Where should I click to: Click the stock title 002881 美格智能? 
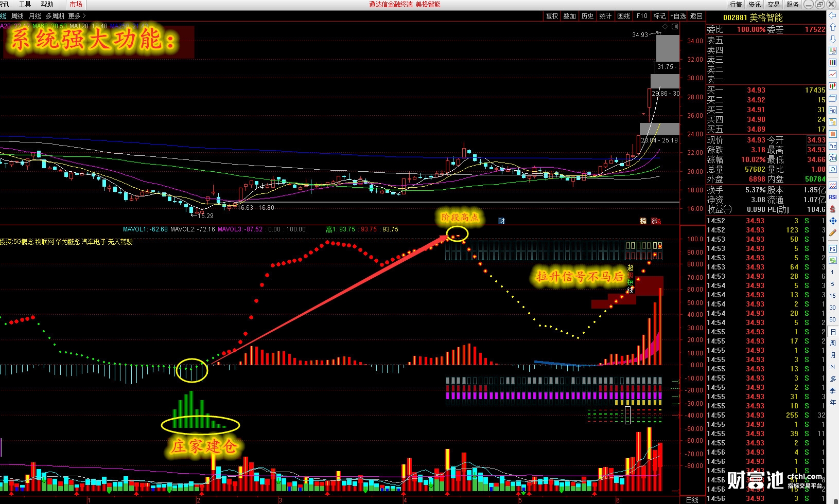point(753,17)
